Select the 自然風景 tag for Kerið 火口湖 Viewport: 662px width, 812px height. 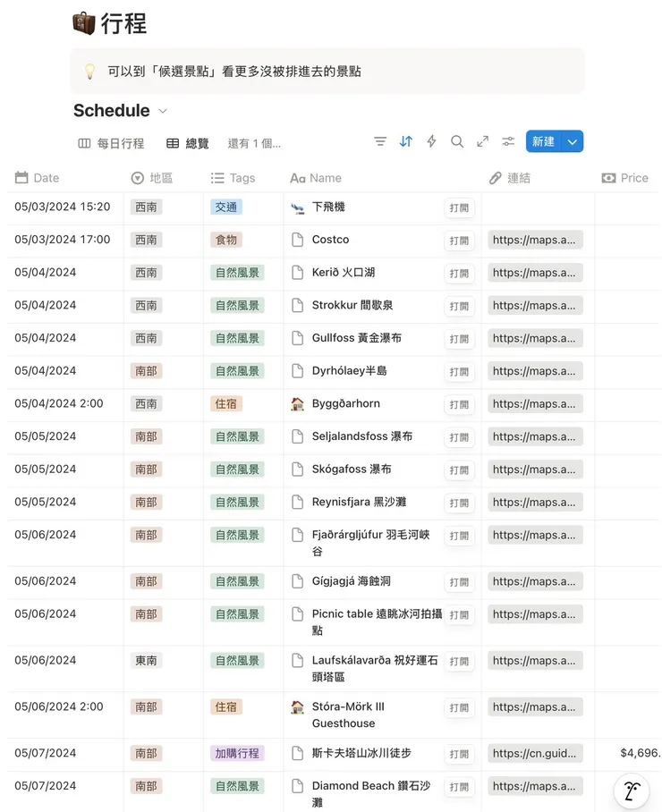(x=237, y=273)
